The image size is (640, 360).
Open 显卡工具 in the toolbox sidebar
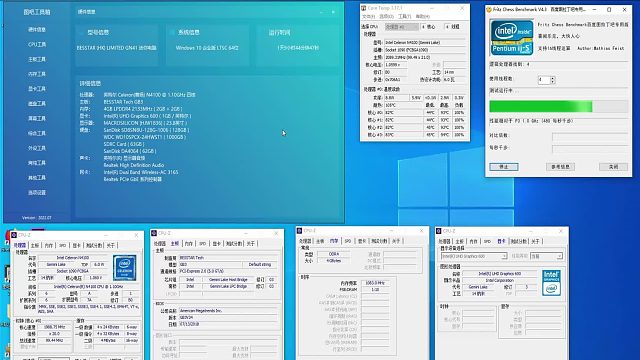point(37,89)
